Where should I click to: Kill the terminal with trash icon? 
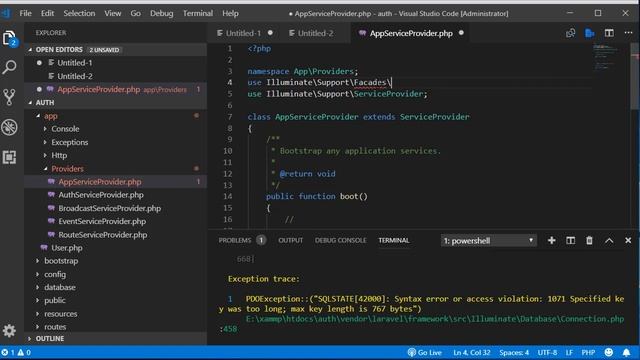coord(589,240)
